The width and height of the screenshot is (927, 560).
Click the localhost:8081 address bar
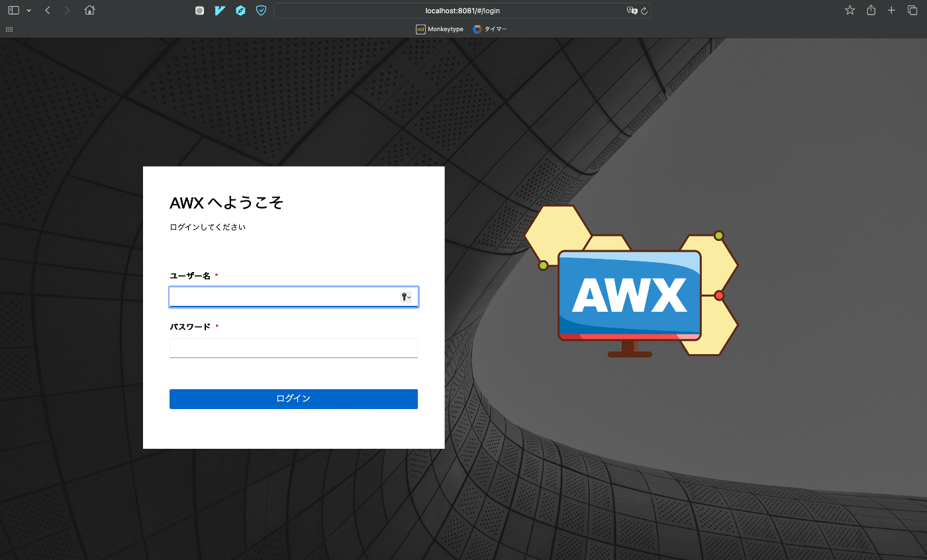click(462, 11)
